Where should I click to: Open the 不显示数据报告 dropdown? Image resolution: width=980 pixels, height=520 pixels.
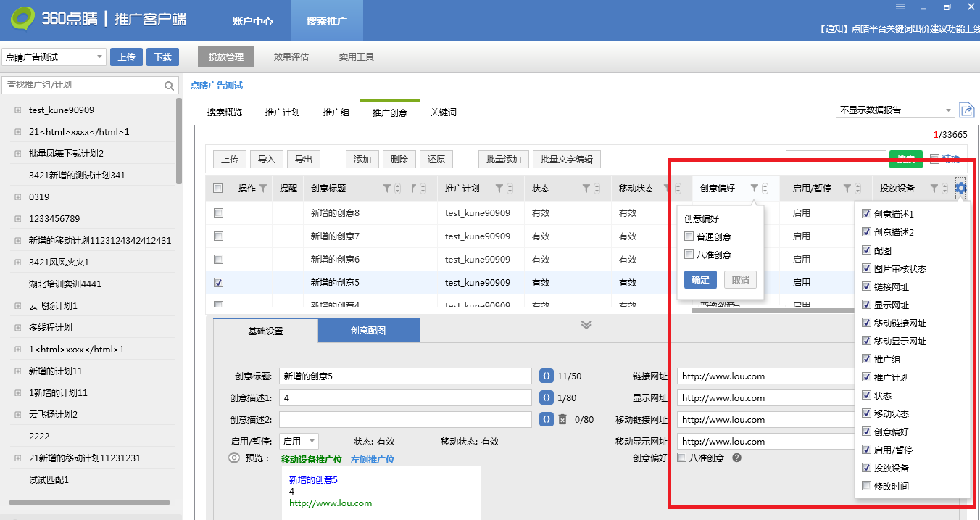coord(894,110)
